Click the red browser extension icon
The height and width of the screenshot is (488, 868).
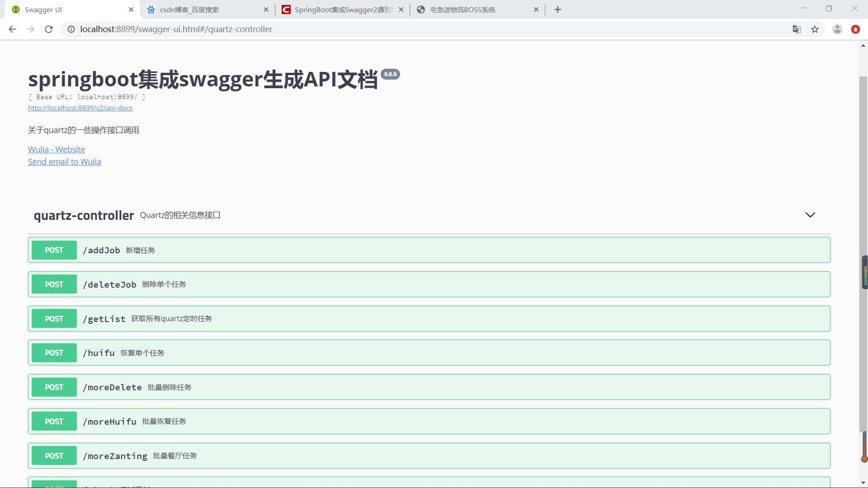pyautogui.click(x=856, y=29)
